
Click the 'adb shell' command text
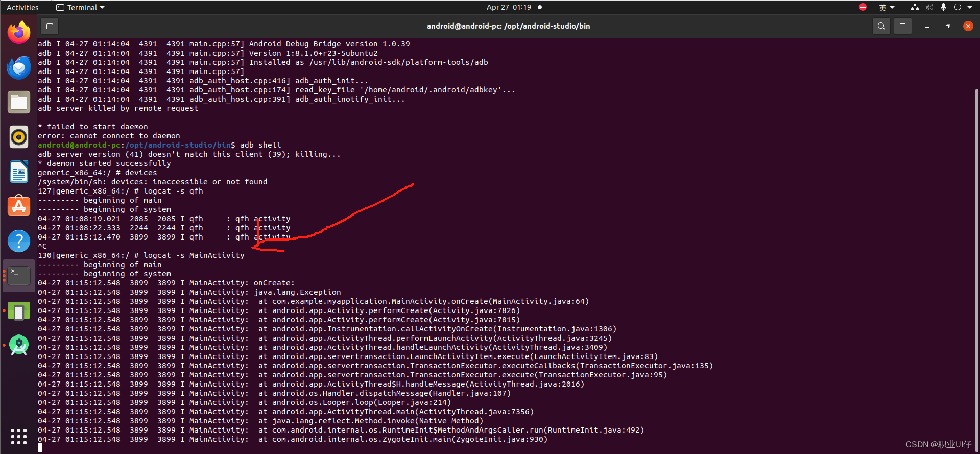click(260, 145)
